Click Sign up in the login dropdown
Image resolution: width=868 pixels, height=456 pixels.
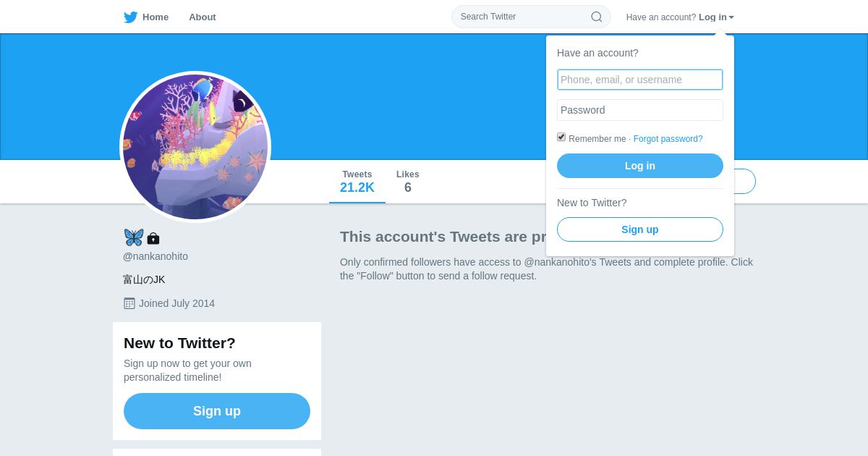pos(640,229)
